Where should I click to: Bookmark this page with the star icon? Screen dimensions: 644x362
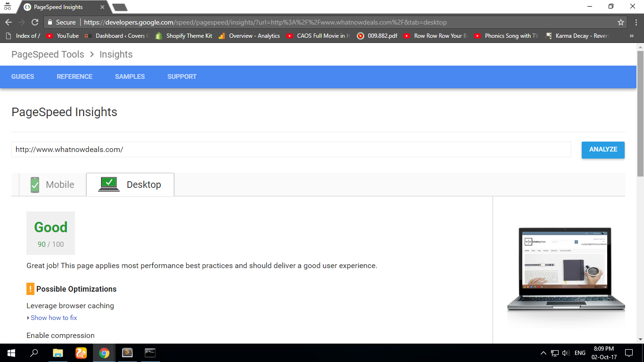(621, 22)
